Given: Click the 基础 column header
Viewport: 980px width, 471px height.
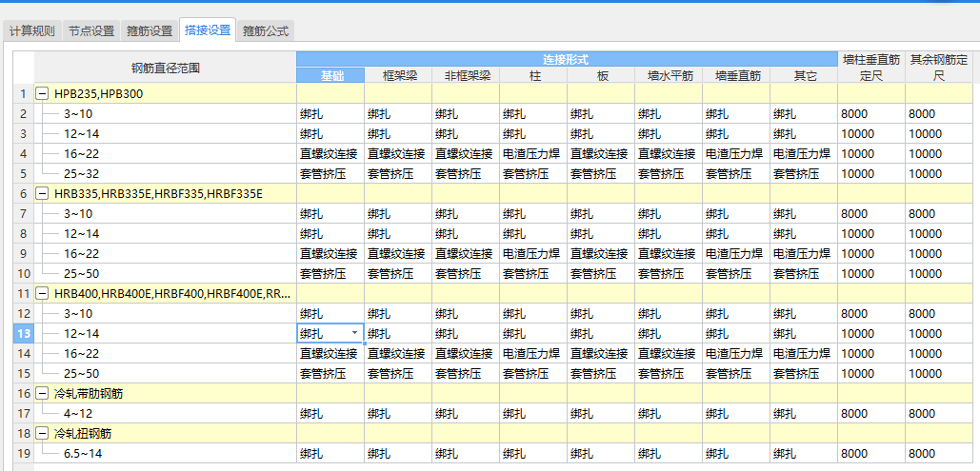Looking at the screenshot, I should [330, 75].
